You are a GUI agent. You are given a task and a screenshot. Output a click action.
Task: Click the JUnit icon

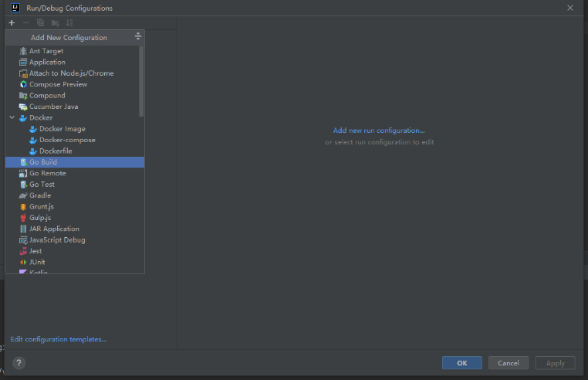pyautogui.click(x=23, y=262)
